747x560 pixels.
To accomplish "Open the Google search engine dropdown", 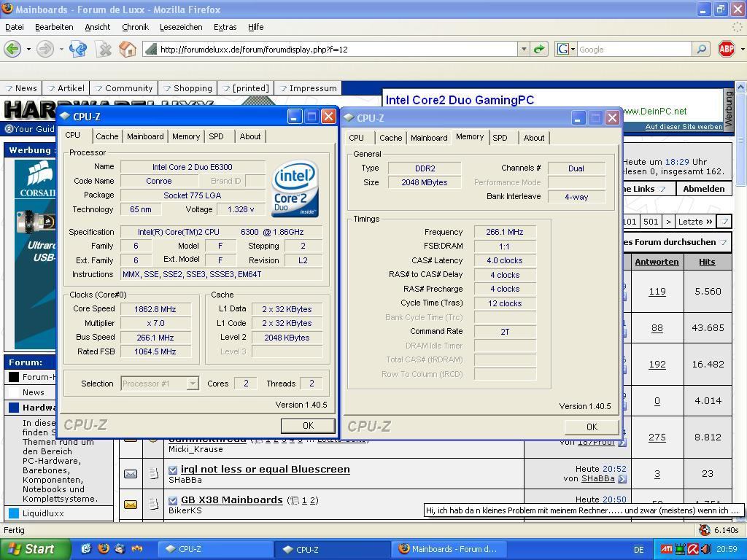I will [566, 49].
